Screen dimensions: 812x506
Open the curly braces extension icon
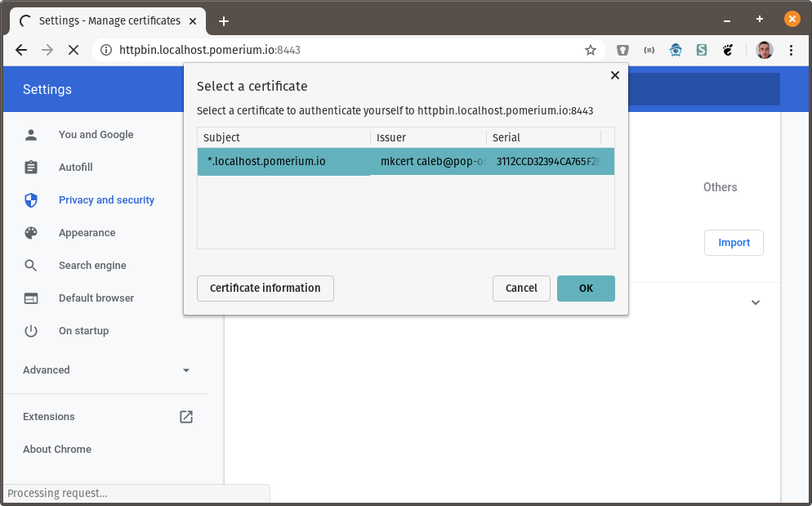point(649,50)
